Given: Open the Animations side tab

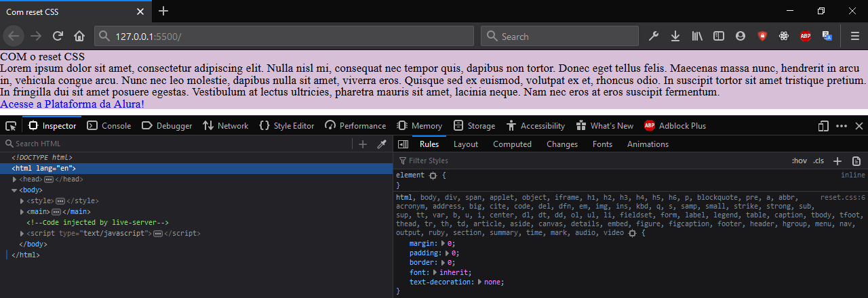Looking at the screenshot, I should 648,144.
